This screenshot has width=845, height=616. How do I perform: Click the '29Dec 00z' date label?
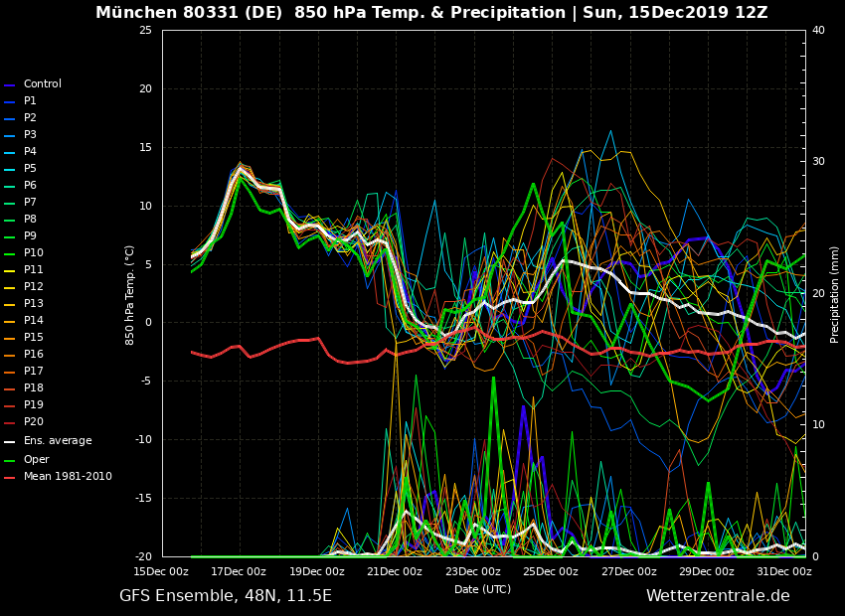pos(707,571)
